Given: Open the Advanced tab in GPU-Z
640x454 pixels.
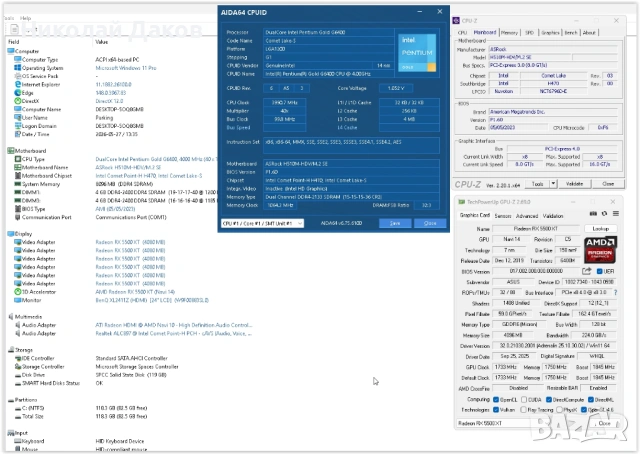Looking at the screenshot, I should click(527, 216).
